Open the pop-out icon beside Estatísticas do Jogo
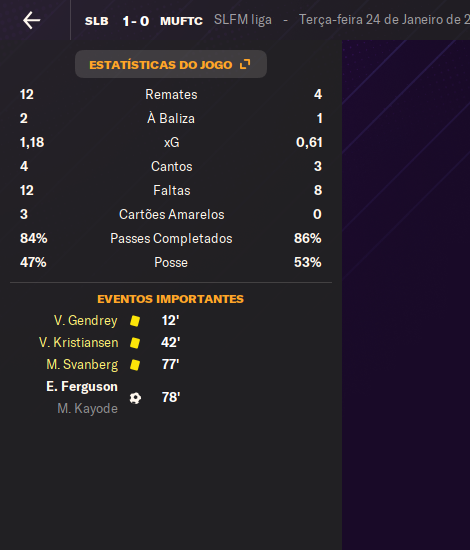Screen dimensions: 470x550 click(245, 64)
